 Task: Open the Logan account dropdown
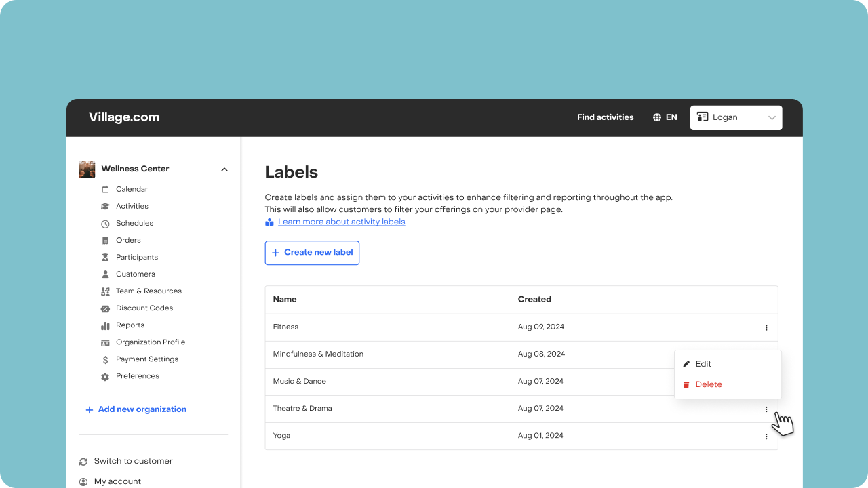(736, 117)
